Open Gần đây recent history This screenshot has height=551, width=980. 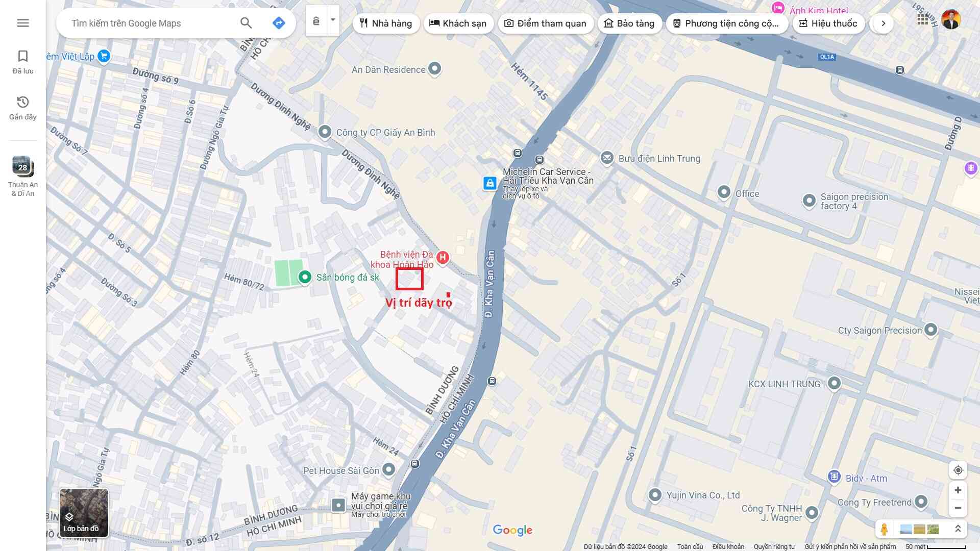tap(23, 108)
